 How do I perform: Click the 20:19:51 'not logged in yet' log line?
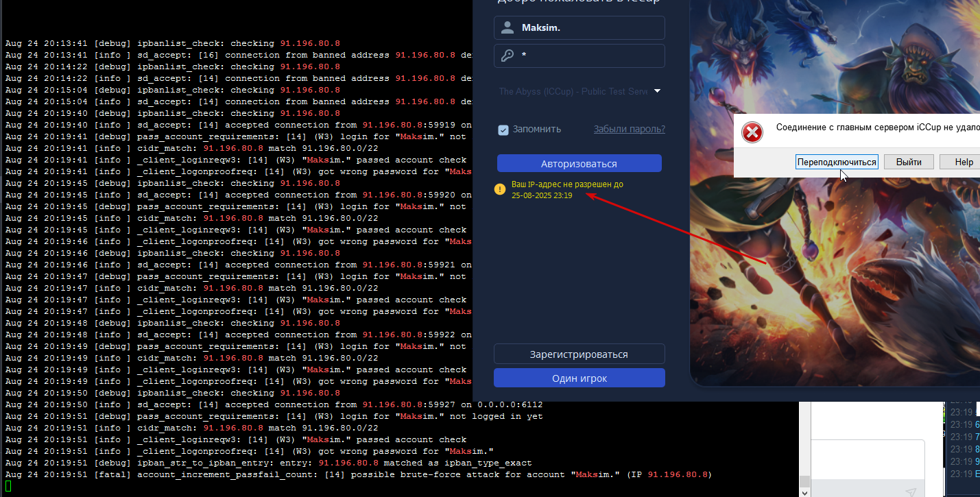pyautogui.click(x=274, y=416)
